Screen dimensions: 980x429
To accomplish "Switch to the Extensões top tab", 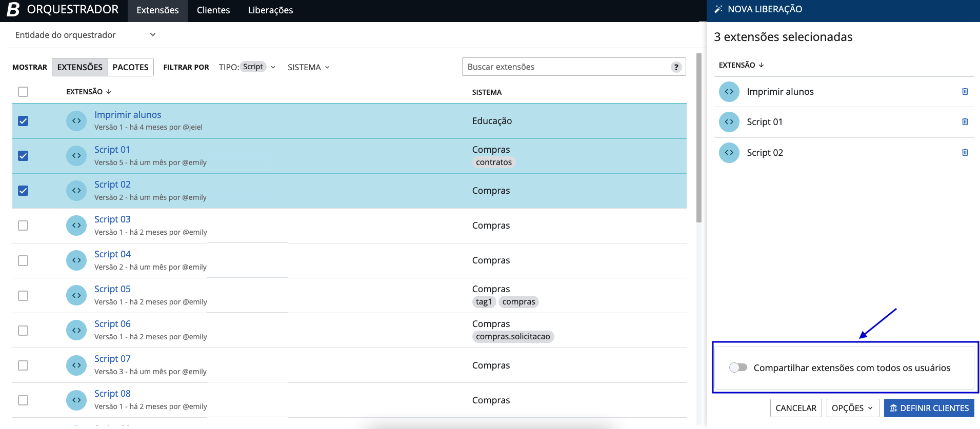I will click(157, 10).
